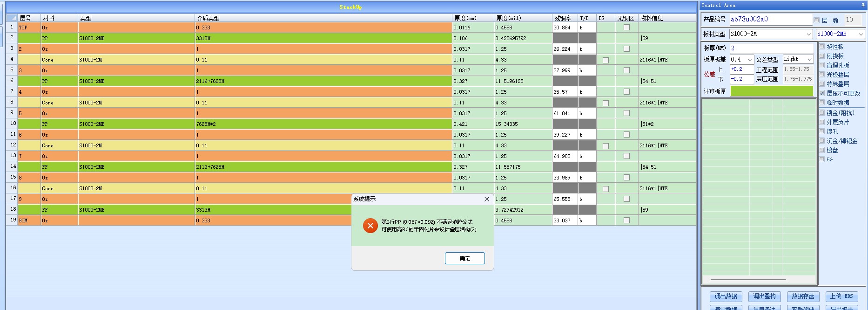868x310 pixels.
Task: Click the 调出叠构 button
Action: coord(764,296)
